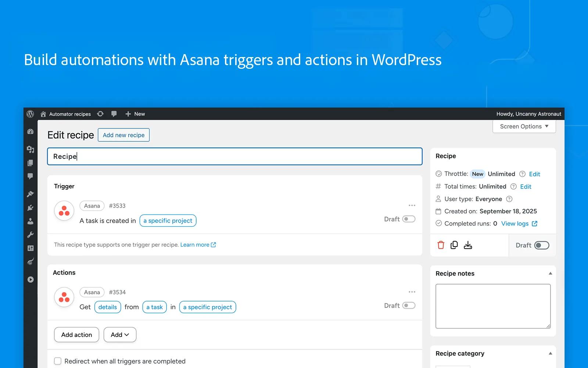Enable redirect when all triggers are completed
The height and width of the screenshot is (368, 588).
[x=58, y=361]
